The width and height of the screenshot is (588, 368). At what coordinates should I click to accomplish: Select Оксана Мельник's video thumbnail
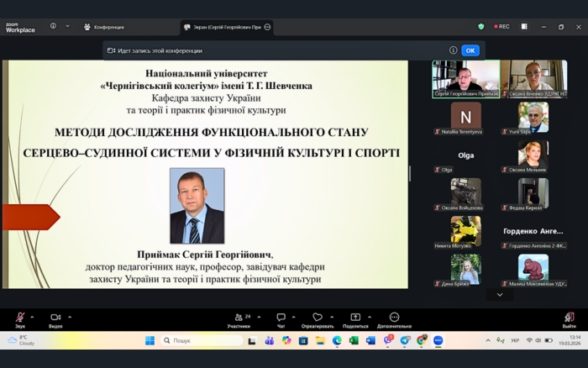(533, 155)
